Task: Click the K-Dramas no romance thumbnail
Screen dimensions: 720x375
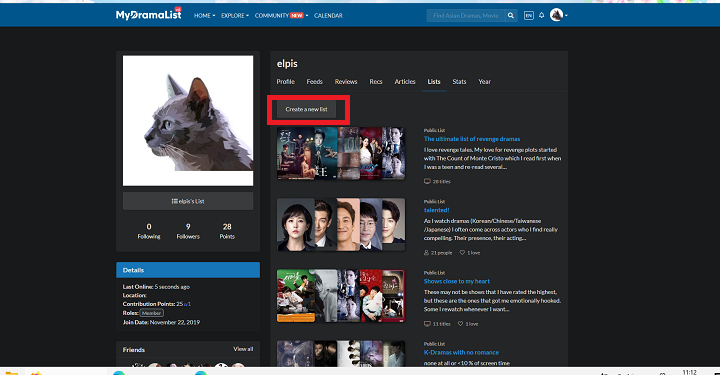Action: coord(341,353)
